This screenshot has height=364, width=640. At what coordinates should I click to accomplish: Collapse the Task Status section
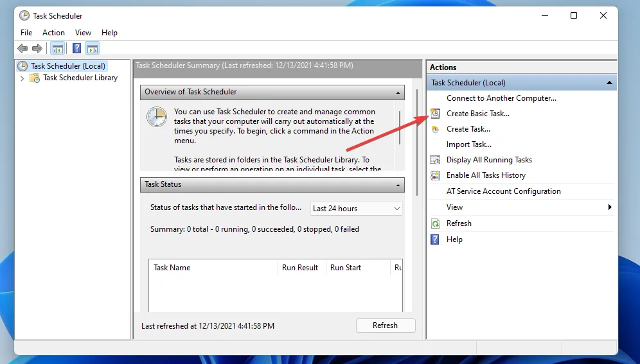point(398,184)
